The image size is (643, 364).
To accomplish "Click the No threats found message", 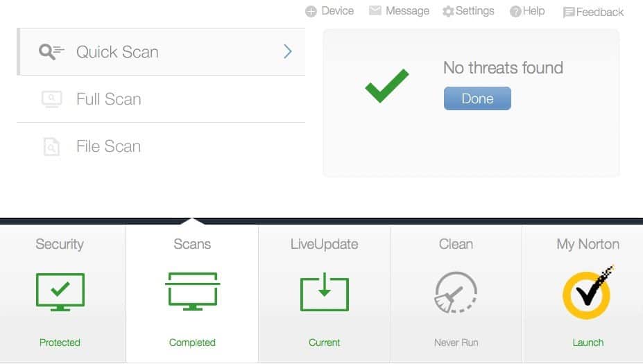I will click(x=503, y=68).
